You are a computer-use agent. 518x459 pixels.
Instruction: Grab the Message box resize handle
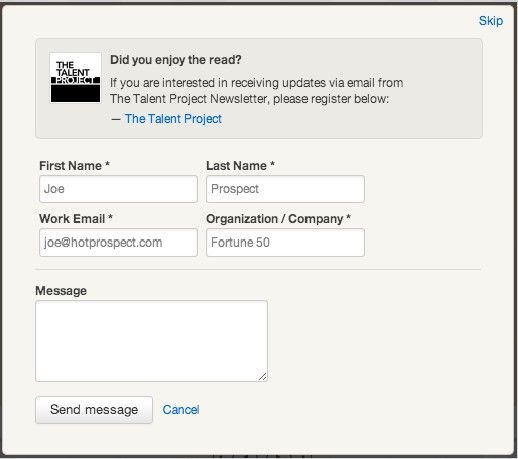click(x=262, y=377)
